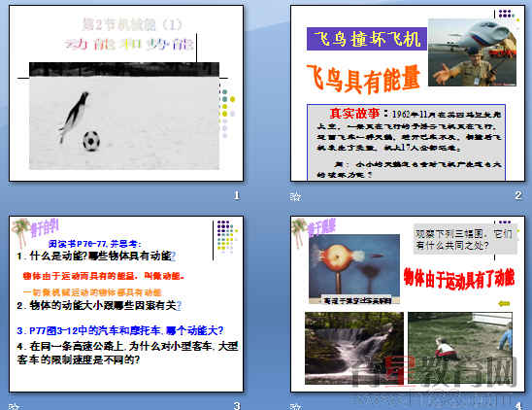Image resolution: width=532 pixels, height=410 pixels.
Task: Click the slide number 2 label
Action: click(x=517, y=195)
